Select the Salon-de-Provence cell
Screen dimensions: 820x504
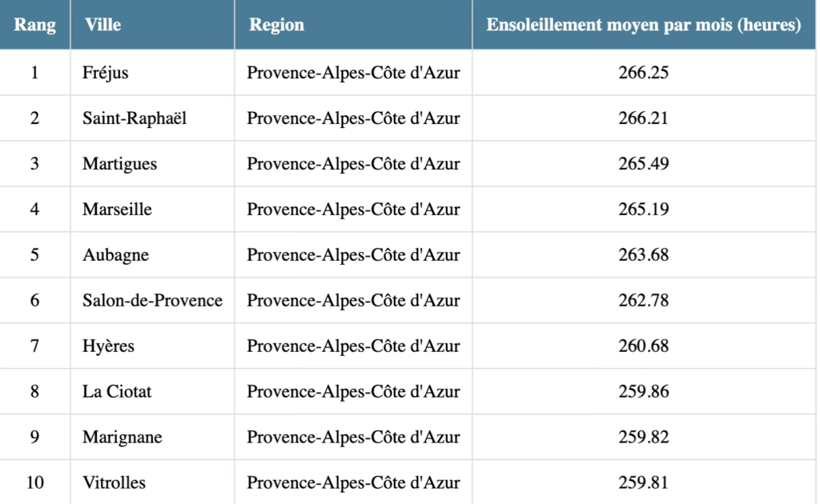click(x=152, y=301)
